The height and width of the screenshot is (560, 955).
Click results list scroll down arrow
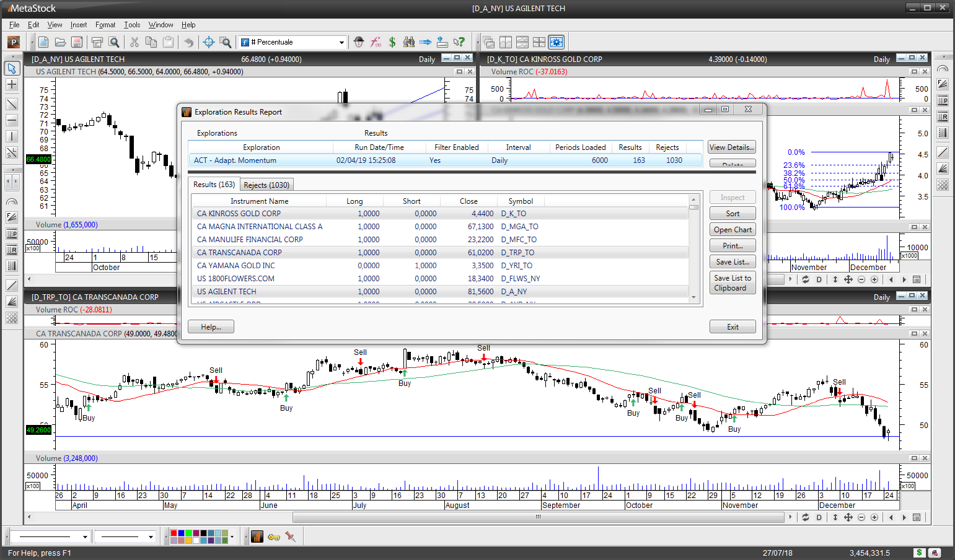[x=693, y=298]
